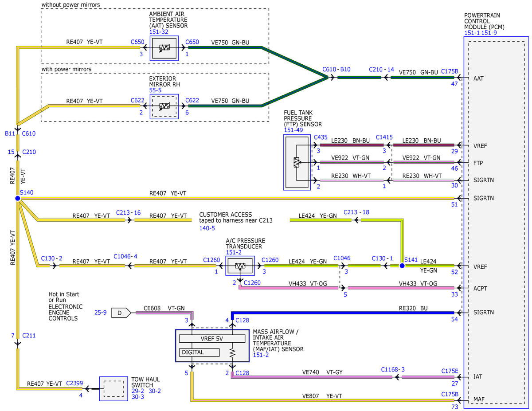Viewport: 532px width, 411px height.
Task: Select the MAF/IAT sensor VREF 5V block
Action: point(212,339)
